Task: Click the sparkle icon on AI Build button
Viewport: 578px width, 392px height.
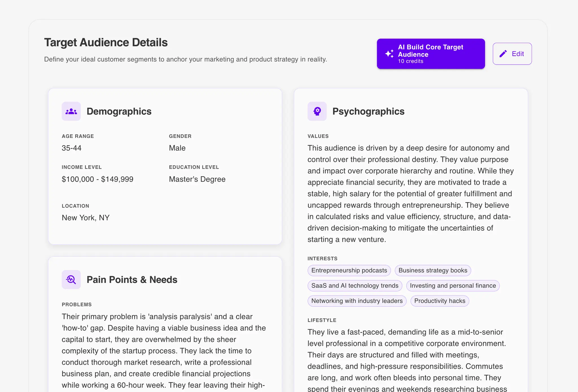Action: (x=389, y=54)
